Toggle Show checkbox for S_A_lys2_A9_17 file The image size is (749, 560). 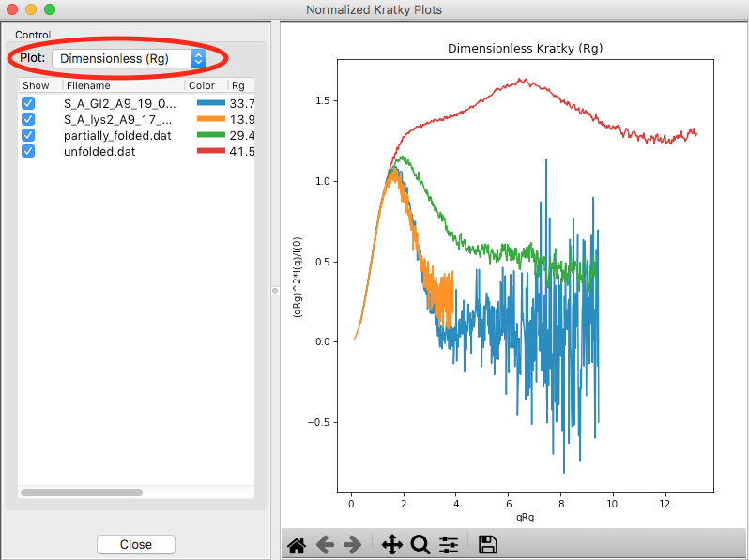tap(28, 119)
